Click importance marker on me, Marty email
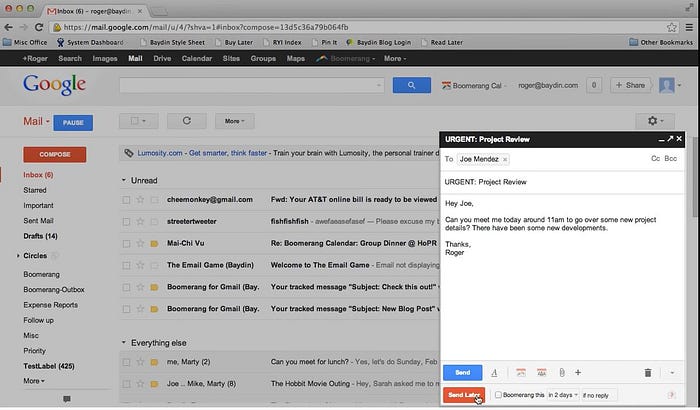Viewport: 700px width, 410px height. [154, 362]
